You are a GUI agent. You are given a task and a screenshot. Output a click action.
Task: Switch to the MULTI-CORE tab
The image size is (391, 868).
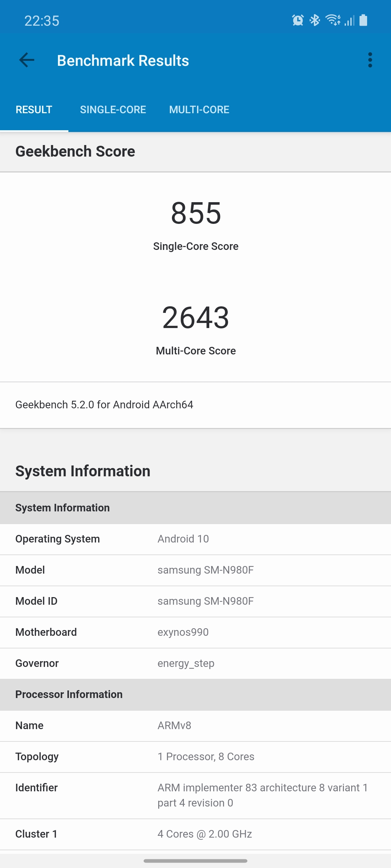(199, 110)
